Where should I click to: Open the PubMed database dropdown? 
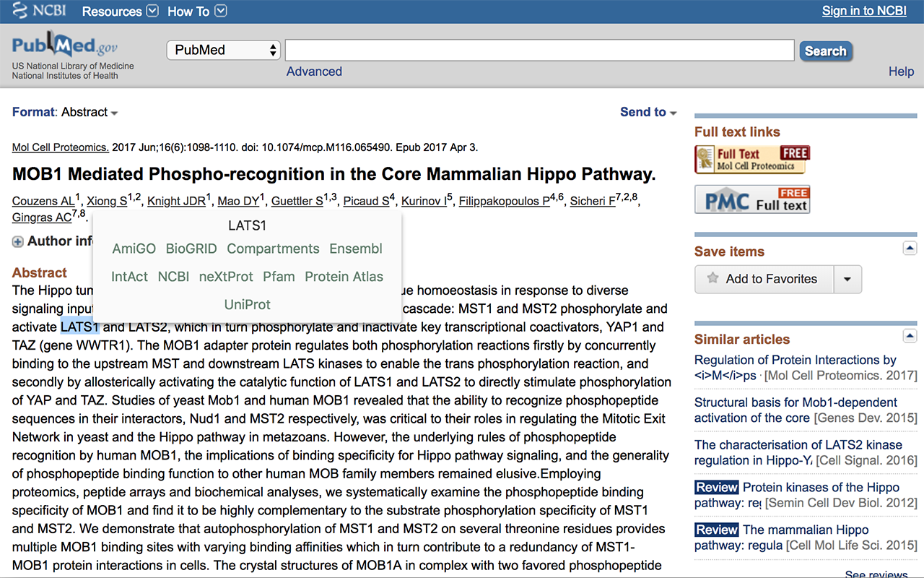point(224,50)
